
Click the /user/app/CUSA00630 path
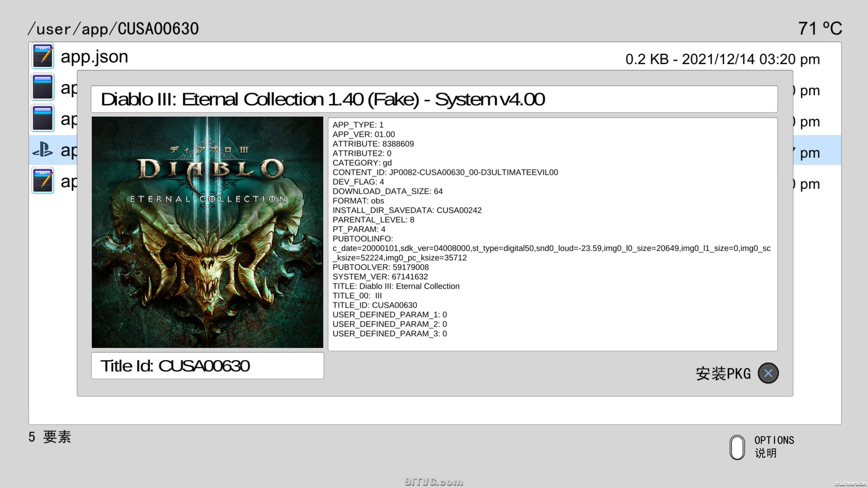(113, 29)
